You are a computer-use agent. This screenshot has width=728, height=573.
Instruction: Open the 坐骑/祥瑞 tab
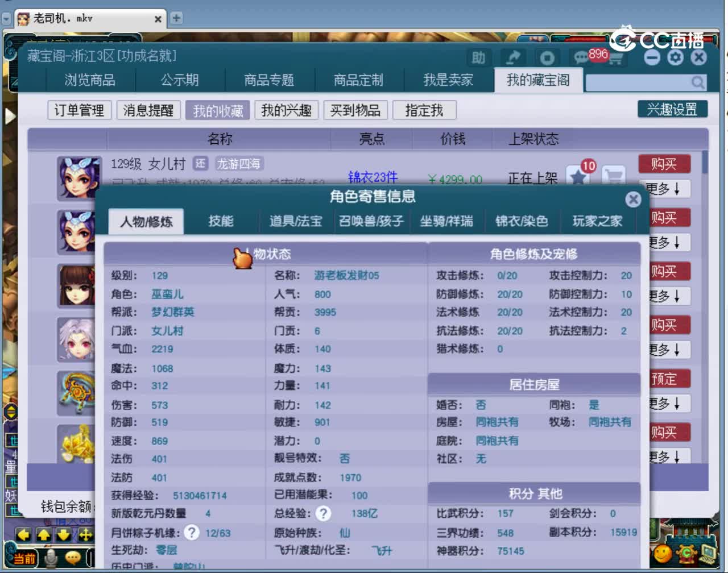(446, 221)
